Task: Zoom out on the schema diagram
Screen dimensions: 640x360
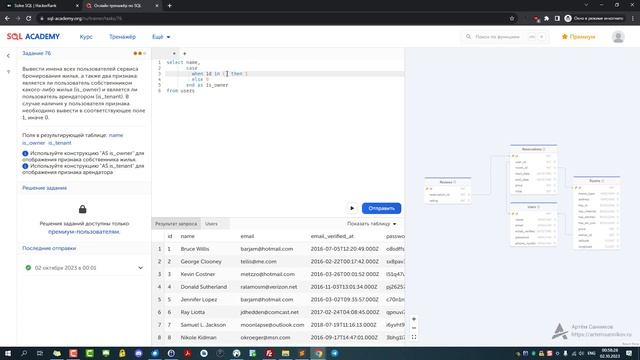Action: [414, 328]
